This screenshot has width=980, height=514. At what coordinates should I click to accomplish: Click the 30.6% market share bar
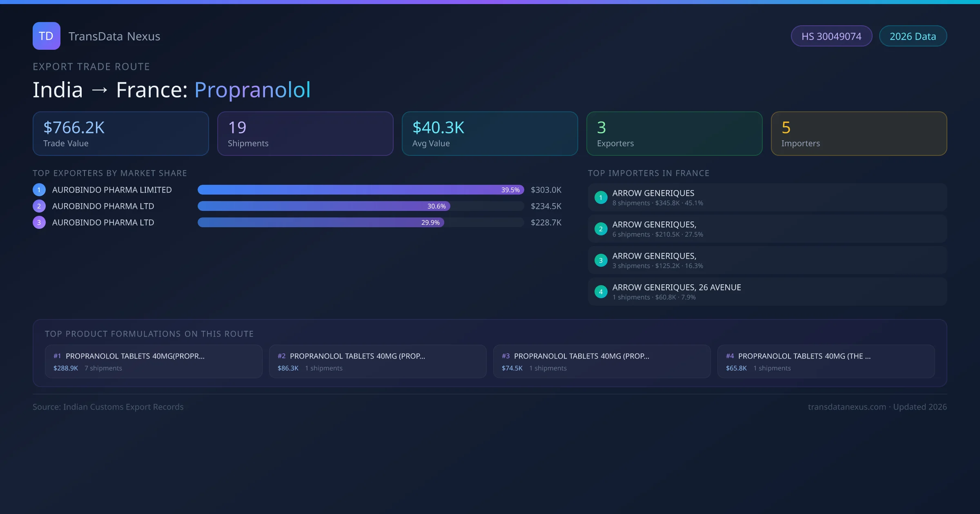coord(323,206)
